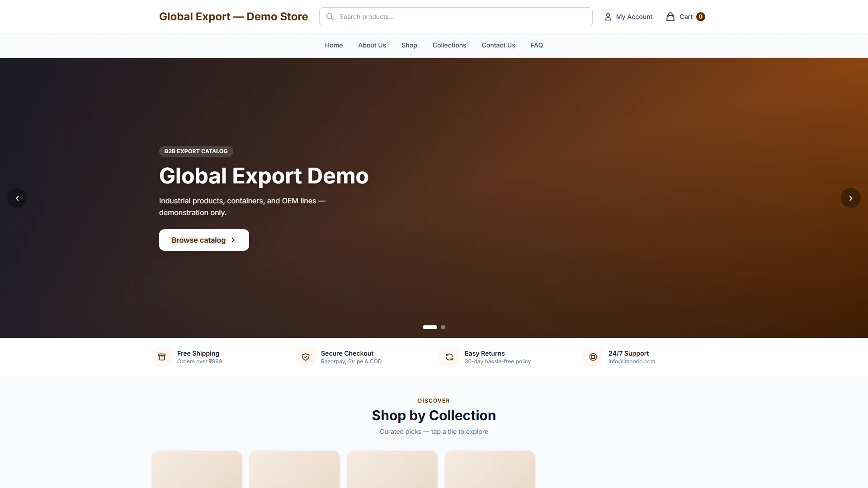This screenshot has height=488, width=868.
Task: Click the Global Export Demo hero heading
Action: 264,176
